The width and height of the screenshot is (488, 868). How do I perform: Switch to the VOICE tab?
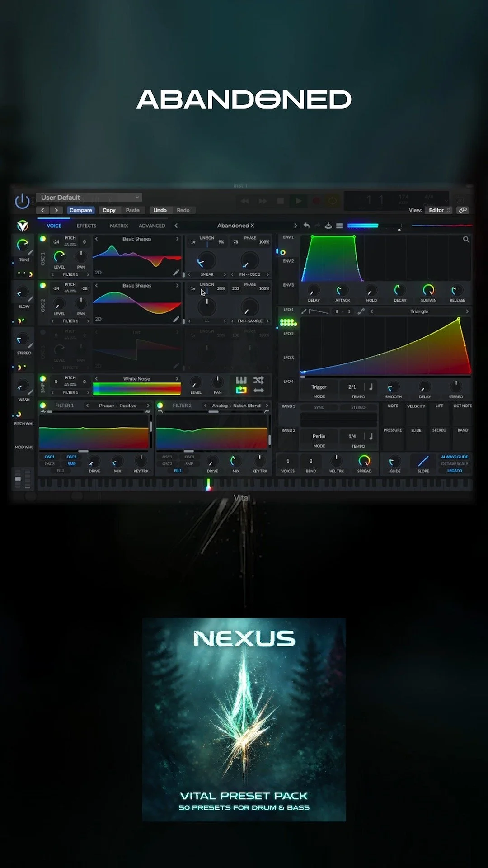coord(54,226)
